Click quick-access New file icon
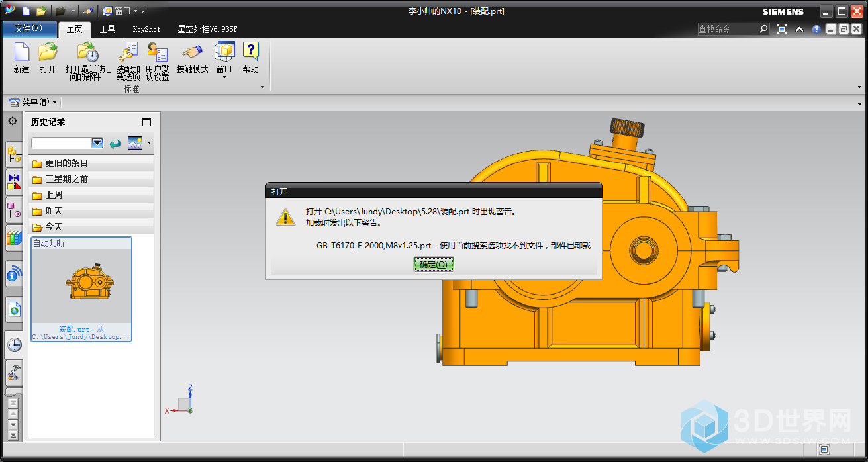The width and height of the screenshot is (868, 462). tap(26, 11)
